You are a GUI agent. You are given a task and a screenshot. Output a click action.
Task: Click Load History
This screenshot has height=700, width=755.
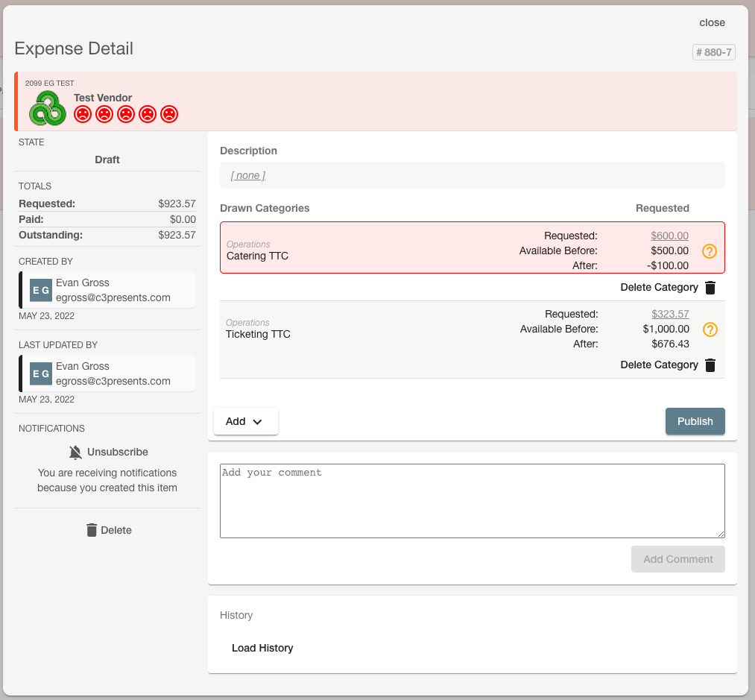pyautogui.click(x=262, y=648)
